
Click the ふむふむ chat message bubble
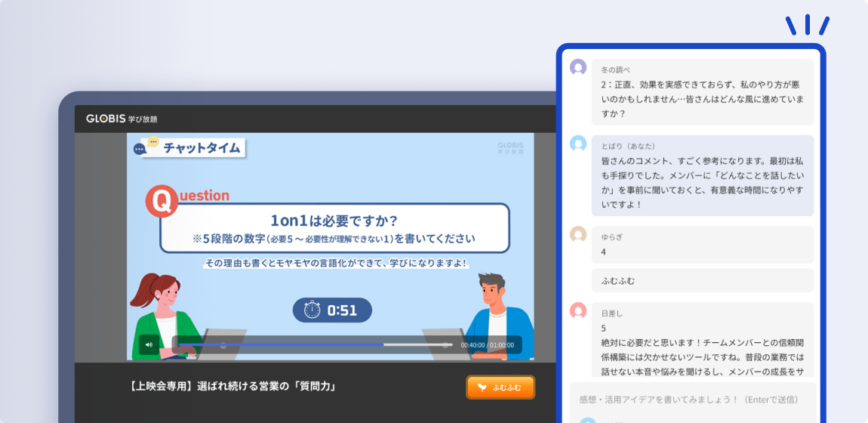tap(703, 281)
